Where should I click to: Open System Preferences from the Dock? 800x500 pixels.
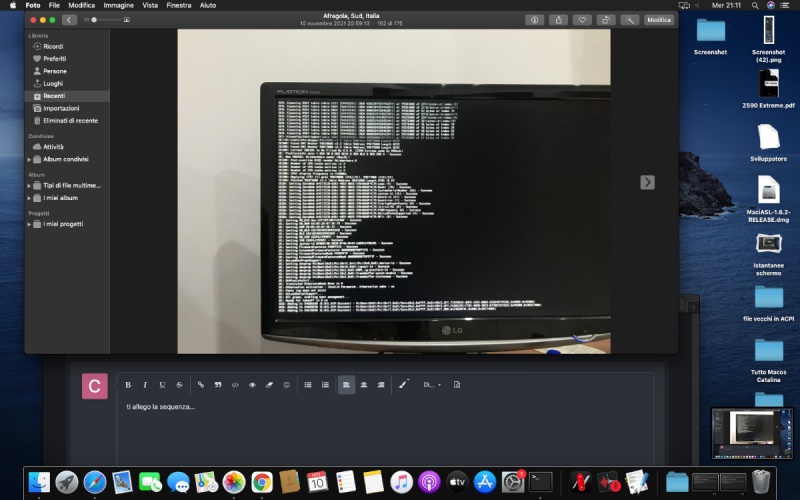coord(512,482)
